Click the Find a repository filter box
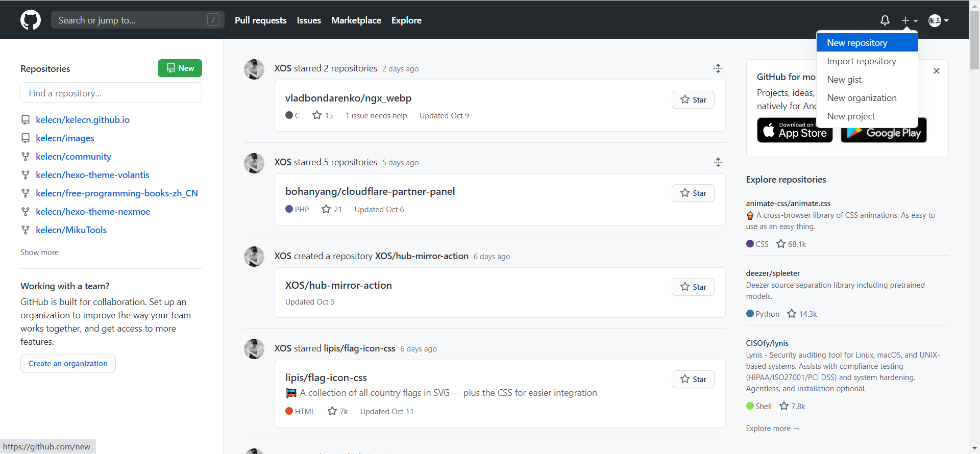The width and height of the screenshot is (980, 454). coord(111,93)
